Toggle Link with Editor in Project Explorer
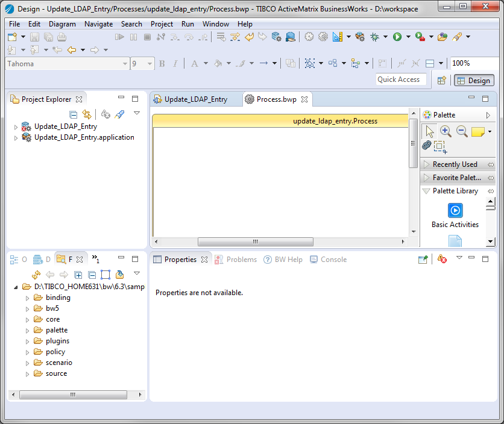This screenshot has width=504, height=424. tap(86, 114)
